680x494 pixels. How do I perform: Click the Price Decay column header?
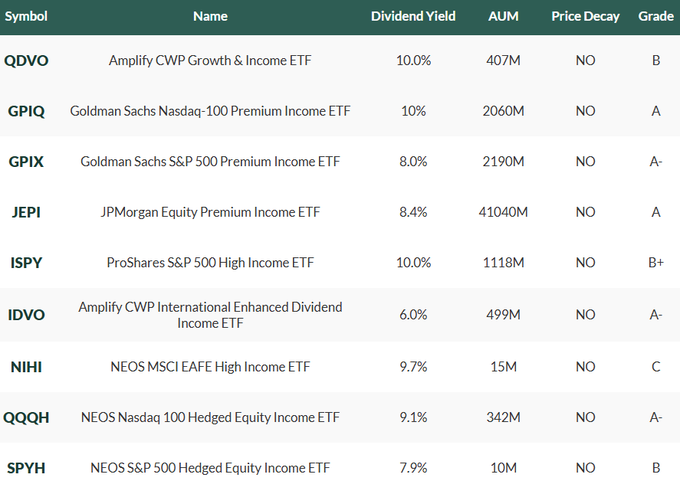click(x=585, y=16)
